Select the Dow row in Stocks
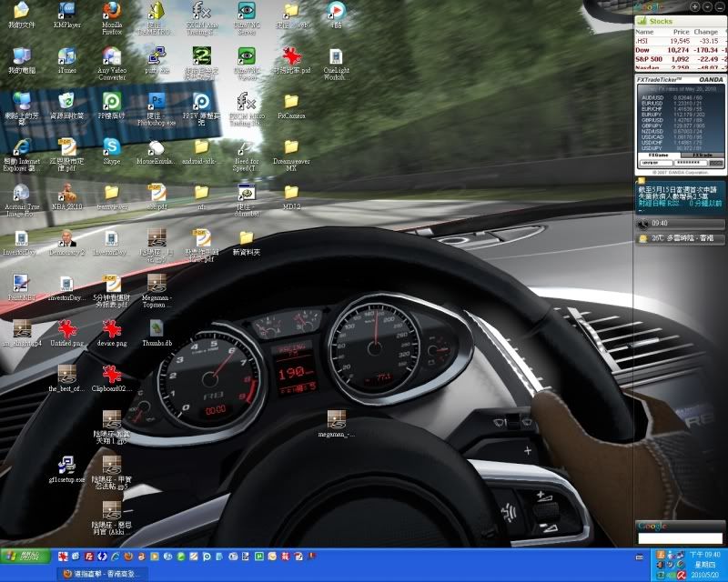Viewport: 728px width, 582px height. coord(681,50)
